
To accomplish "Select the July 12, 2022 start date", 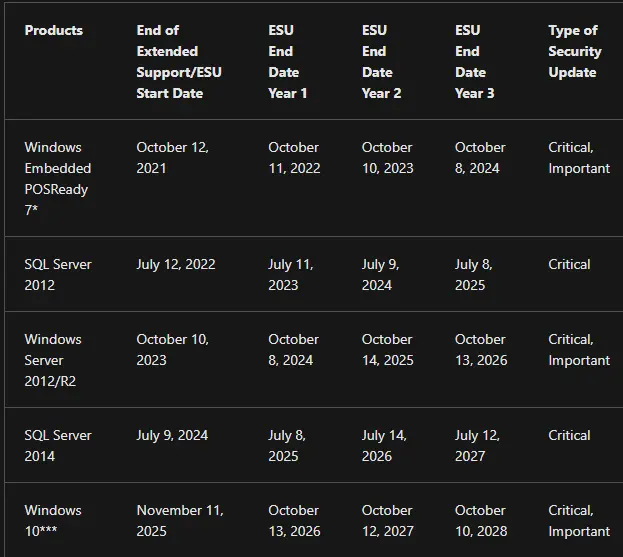I will (x=176, y=264).
